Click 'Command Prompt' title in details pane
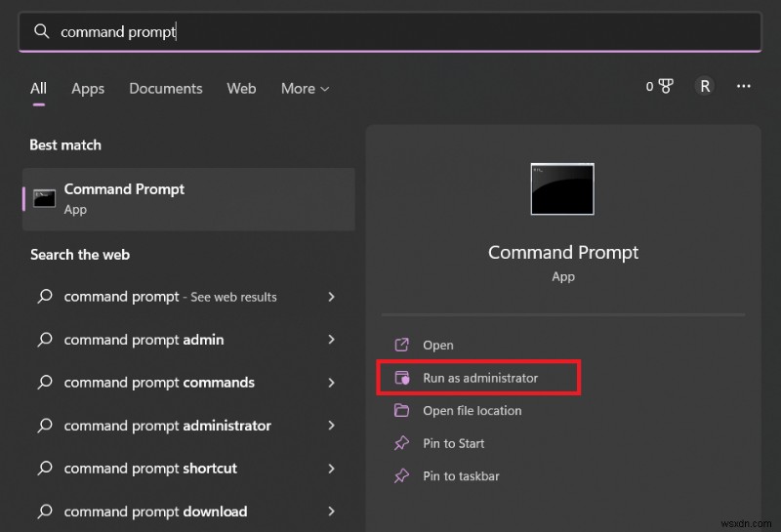Screen dimensions: 781x532 [x=563, y=253]
